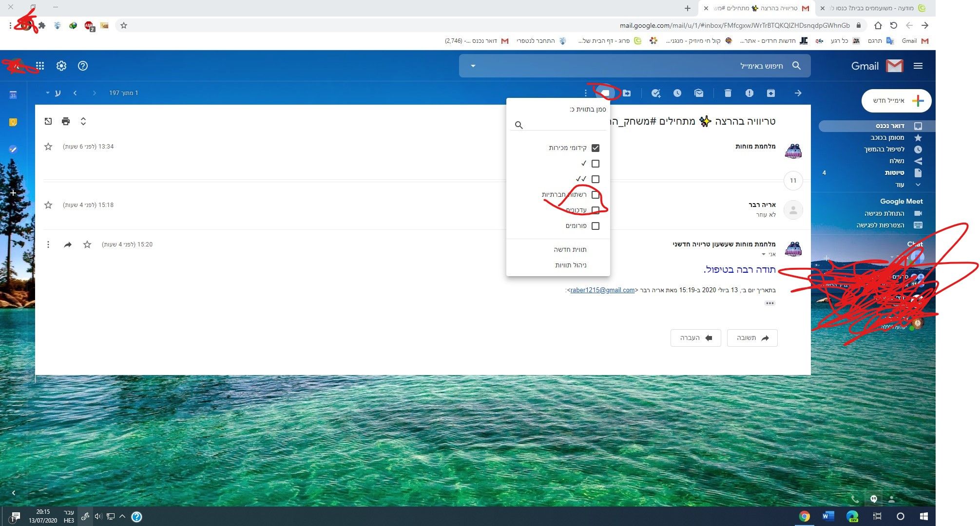
Task: Click the Add to Tasks icon
Action: (655, 93)
